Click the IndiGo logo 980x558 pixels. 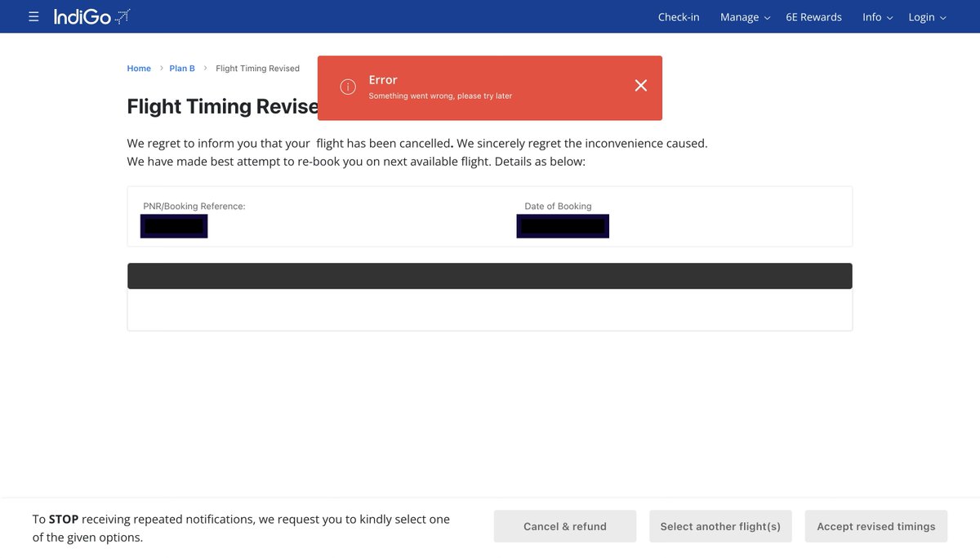pos(91,16)
